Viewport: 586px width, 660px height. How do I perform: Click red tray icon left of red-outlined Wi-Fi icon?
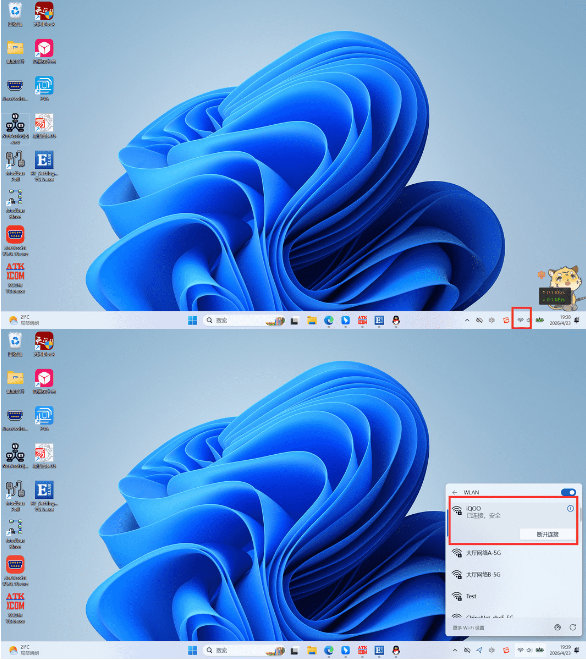[506, 320]
